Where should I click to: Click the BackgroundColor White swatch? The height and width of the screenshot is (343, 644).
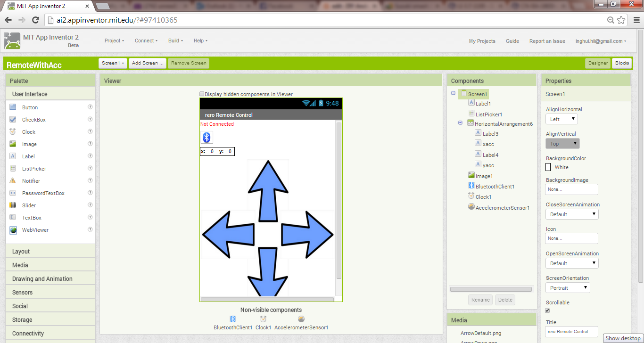[x=548, y=167]
